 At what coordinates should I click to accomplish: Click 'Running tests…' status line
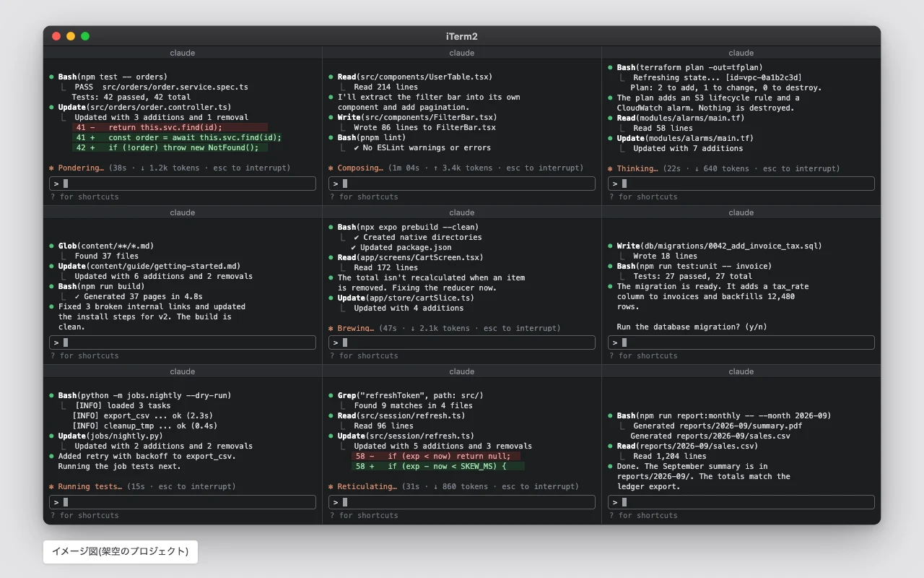pos(142,486)
